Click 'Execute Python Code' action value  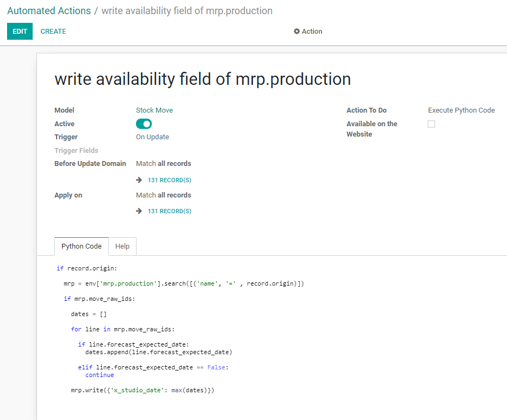coord(461,110)
